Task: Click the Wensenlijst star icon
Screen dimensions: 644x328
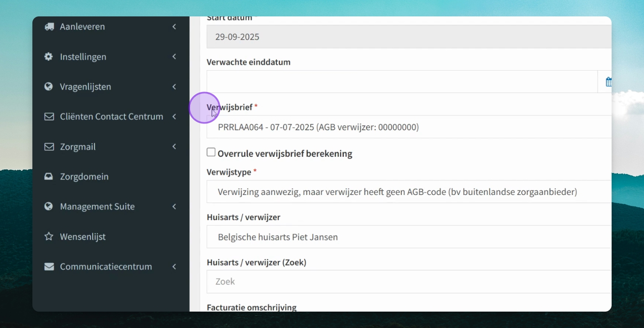Action: point(49,236)
